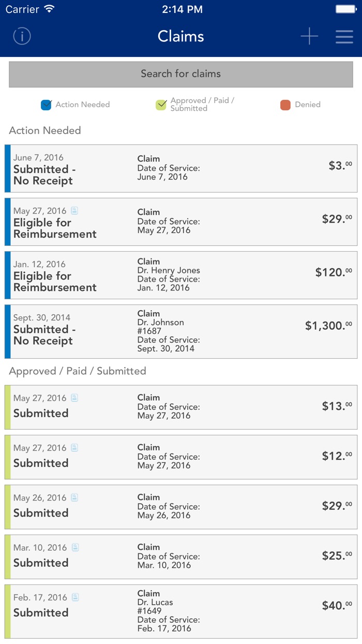The height and width of the screenshot is (644, 362).
Task: Open Dr. Lucas #1649 claim
Action: pyautogui.click(x=181, y=611)
